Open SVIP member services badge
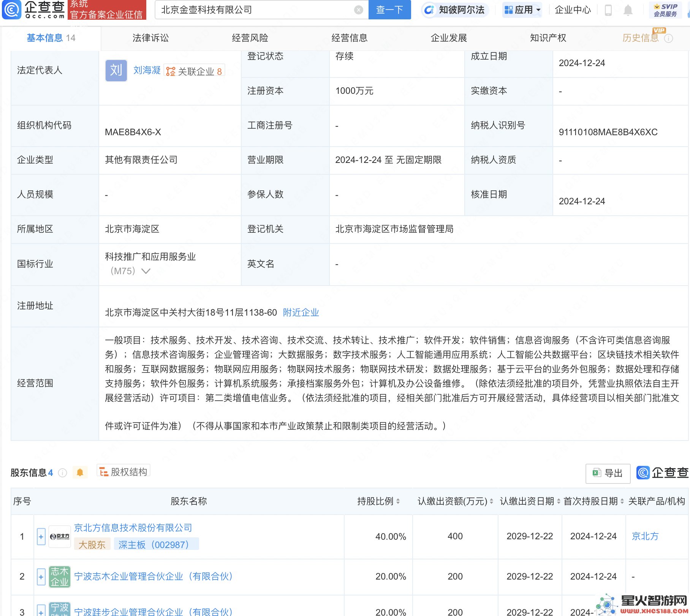The width and height of the screenshot is (690, 616). coord(665,10)
